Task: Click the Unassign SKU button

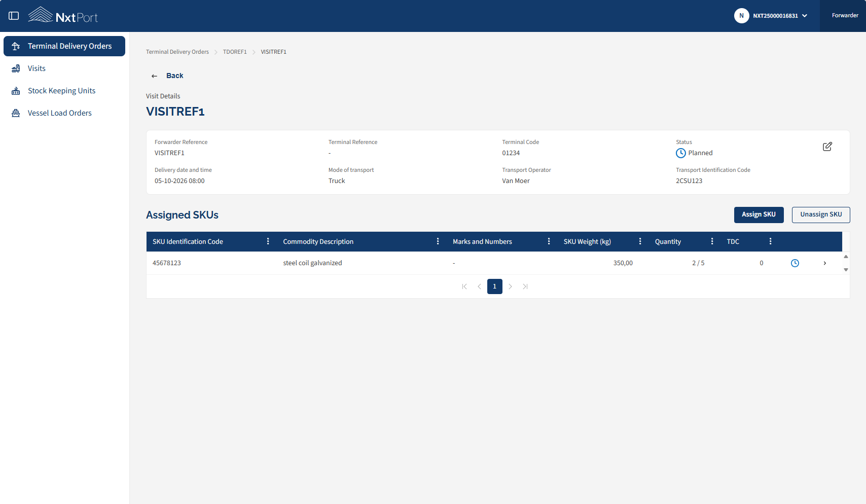Action: (821, 215)
